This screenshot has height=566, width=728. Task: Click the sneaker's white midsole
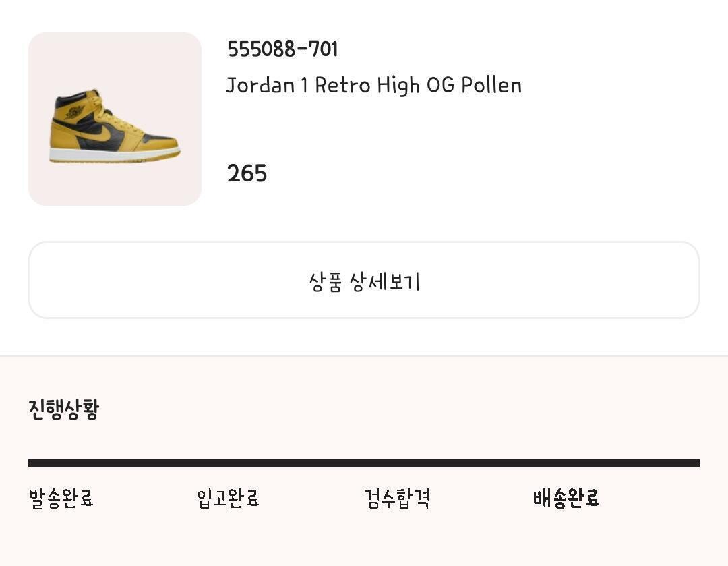click(115, 154)
